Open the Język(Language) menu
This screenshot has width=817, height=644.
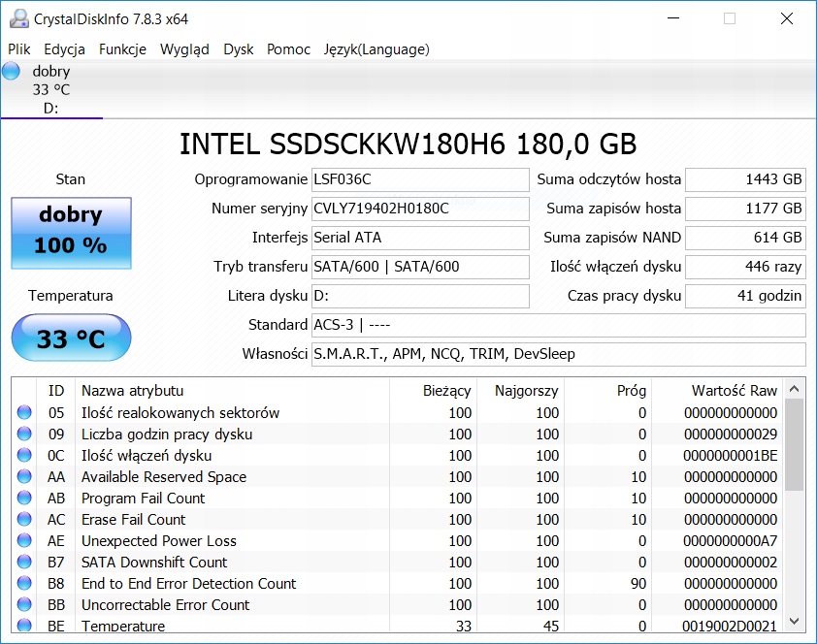pos(376,49)
